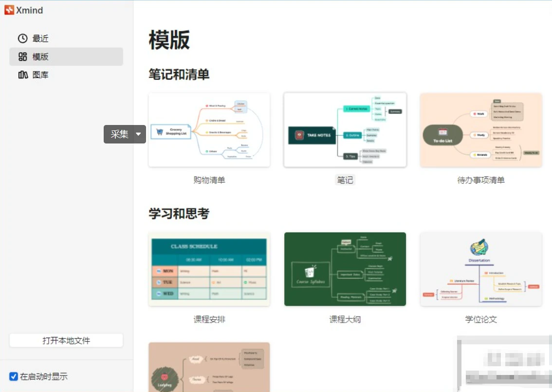
Task: Click the 笔记和清单 section heading
Action: (x=179, y=74)
